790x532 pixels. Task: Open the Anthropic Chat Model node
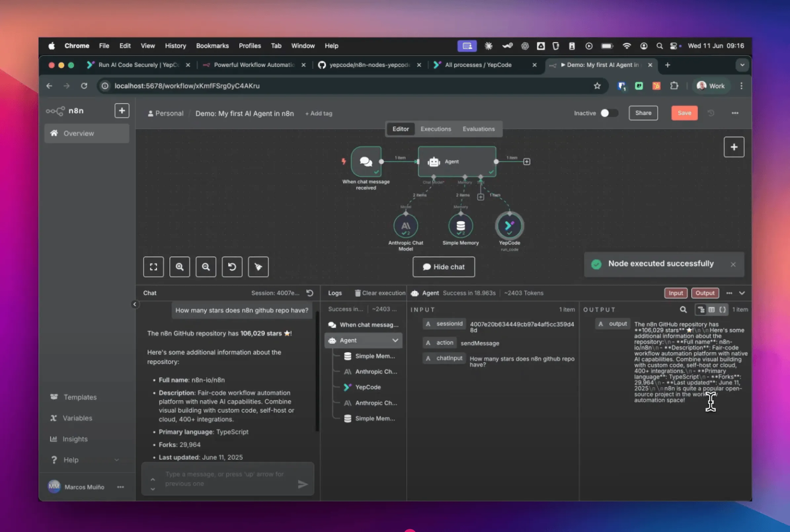click(x=406, y=225)
